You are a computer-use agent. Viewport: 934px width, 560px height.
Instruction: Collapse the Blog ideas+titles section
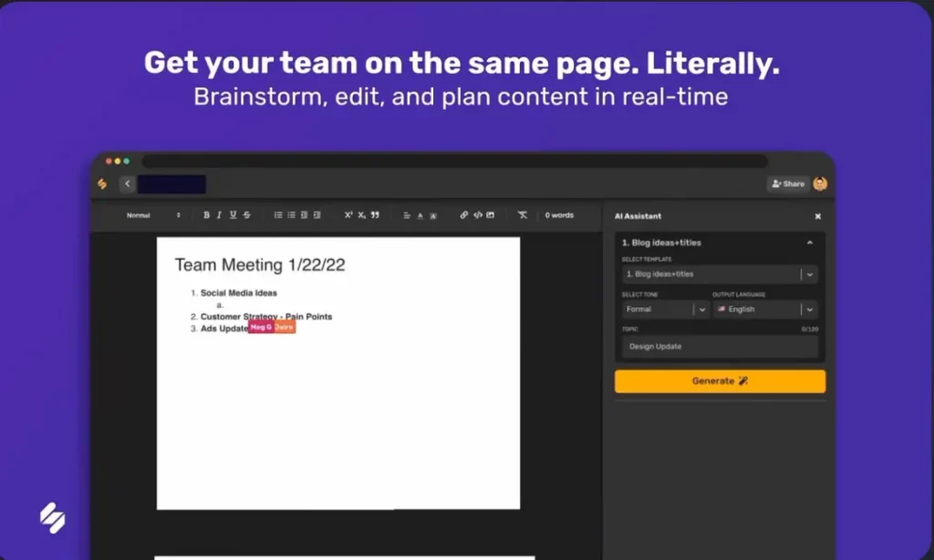[x=810, y=243]
